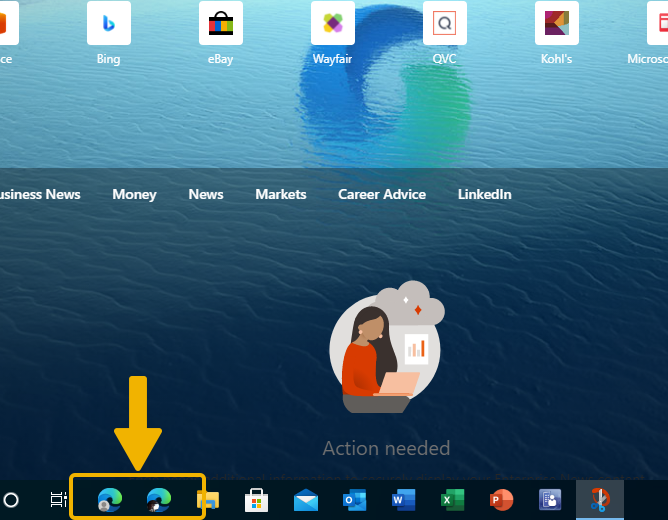The image size is (668, 520).
Task: Switch to the Snipping Tool in the taskbar
Action: [x=600, y=500]
